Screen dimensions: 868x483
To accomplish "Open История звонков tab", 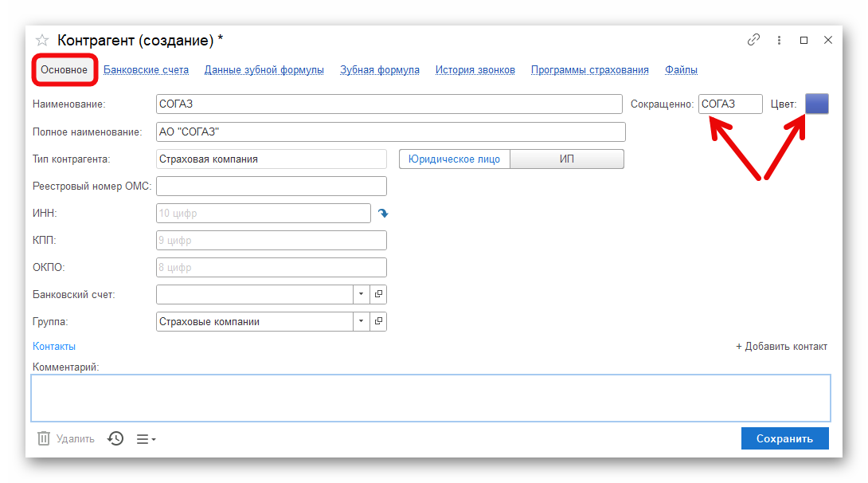I will (475, 70).
